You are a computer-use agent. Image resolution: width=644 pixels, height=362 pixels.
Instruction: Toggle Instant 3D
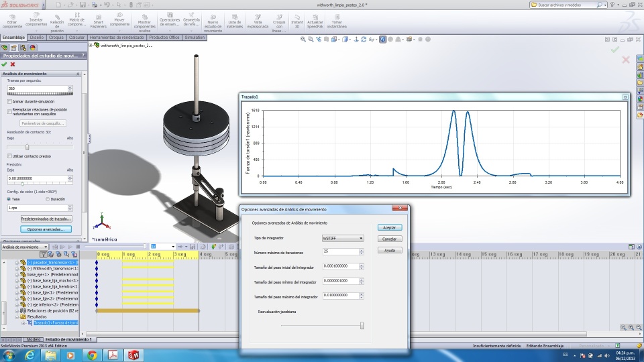(297, 21)
